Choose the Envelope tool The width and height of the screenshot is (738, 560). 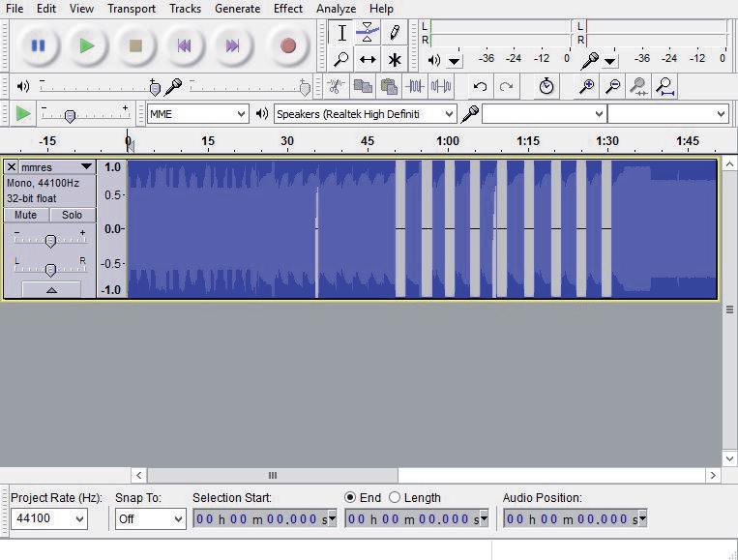(x=368, y=33)
